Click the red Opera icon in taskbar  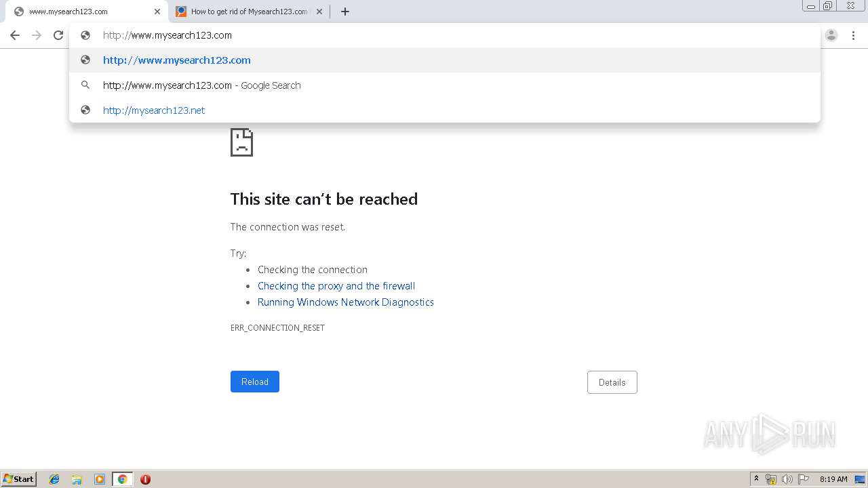coord(145,479)
